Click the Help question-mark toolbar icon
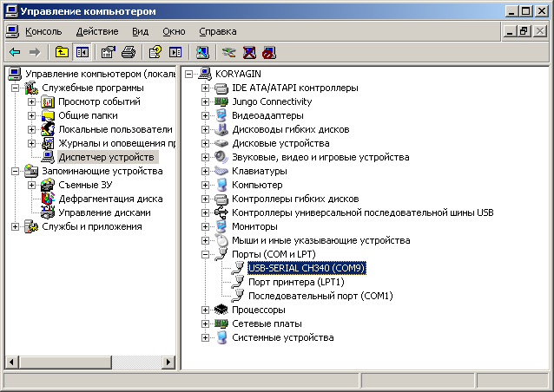This screenshot has height=392, width=554. [x=155, y=52]
